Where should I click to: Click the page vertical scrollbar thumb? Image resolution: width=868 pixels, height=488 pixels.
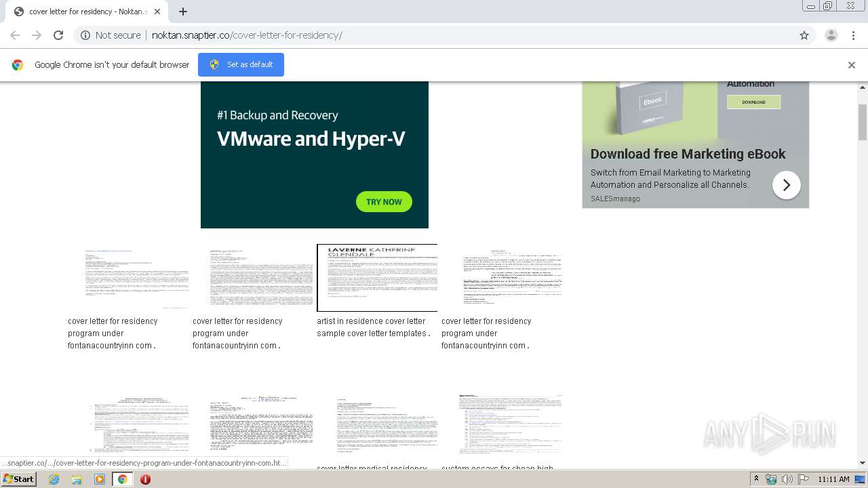click(x=863, y=122)
